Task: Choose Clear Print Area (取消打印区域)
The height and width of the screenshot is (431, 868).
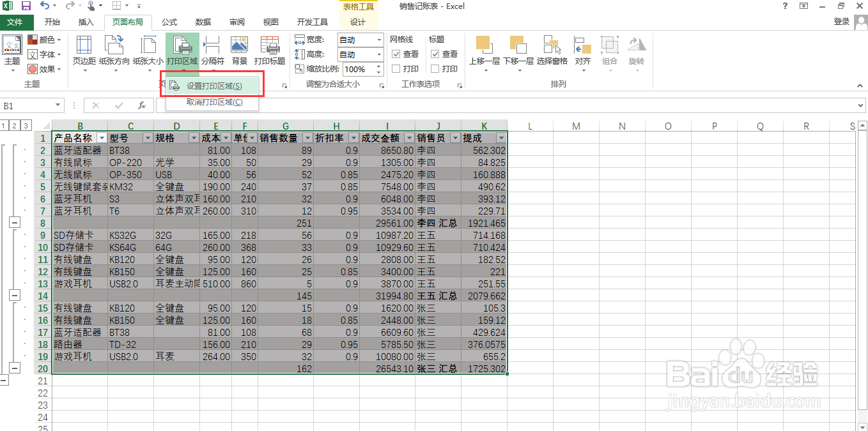Action: (212, 102)
